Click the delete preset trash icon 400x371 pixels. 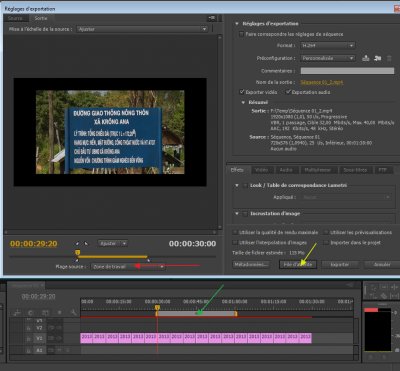click(x=389, y=58)
